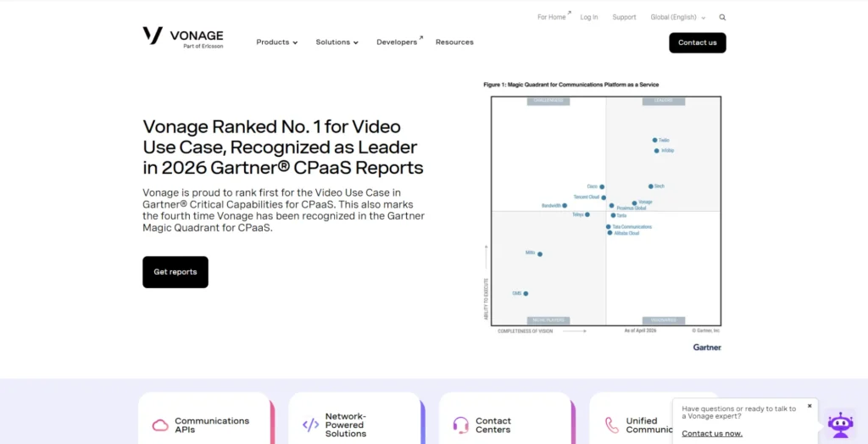The height and width of the screenshot is (444, 868).
Task: Close the Vonage expert chat popup
Action: 810,406
